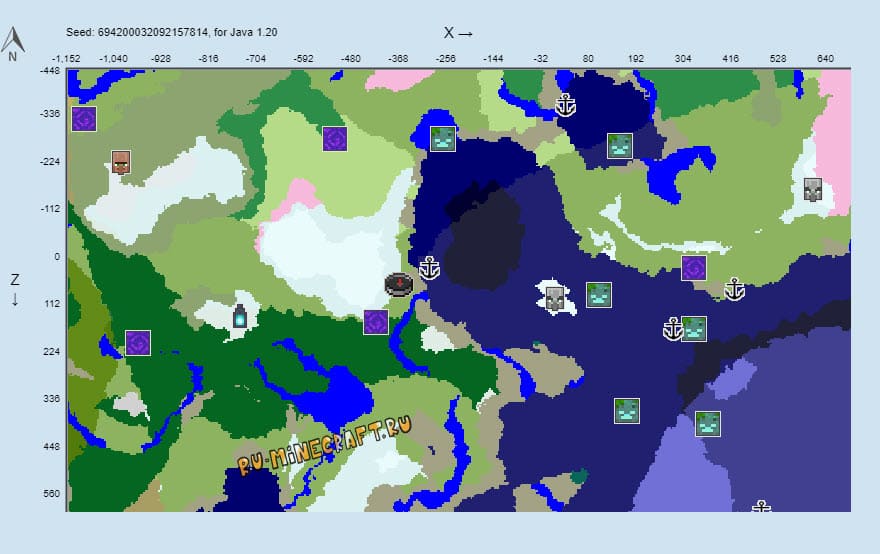Click the '560' Z-axis value

(52, 494)
